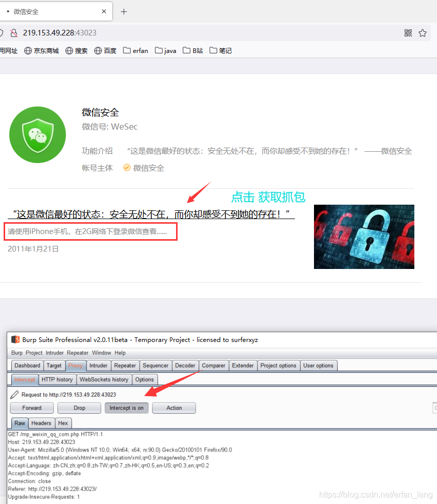Switch to the Repeater tool tab
This screenshot has height=504, width=437.
125,366
